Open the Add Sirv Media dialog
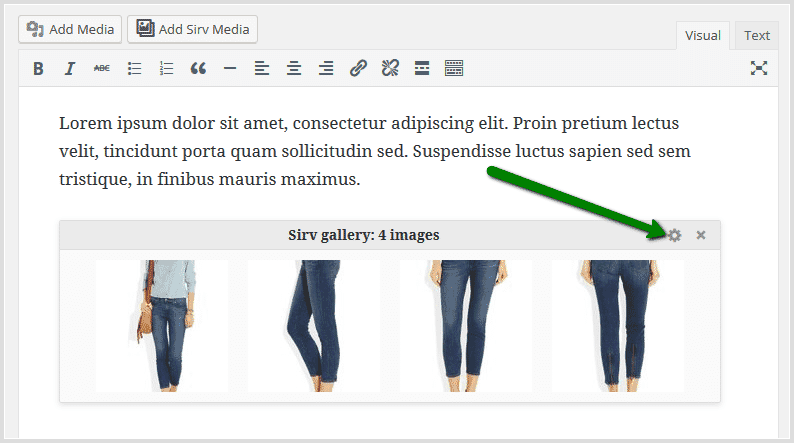794x443 pixels. click(192, 29)
